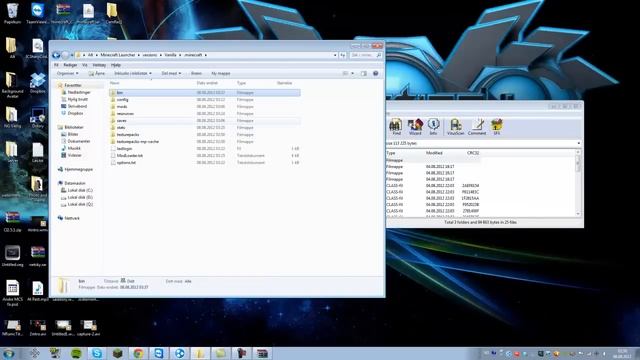Select the stats folder
Screen dimensions: 640x360
121,128
